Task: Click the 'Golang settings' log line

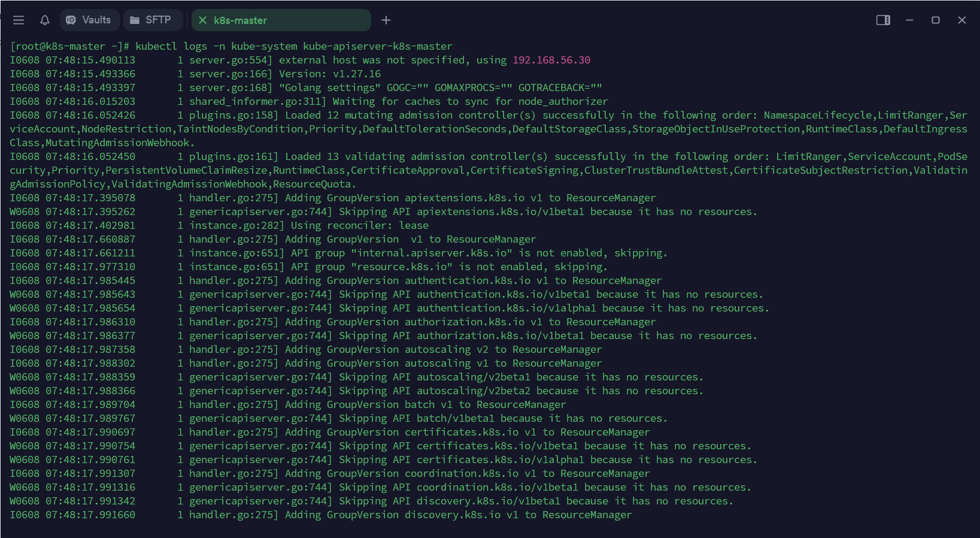Action: [306, 87]
